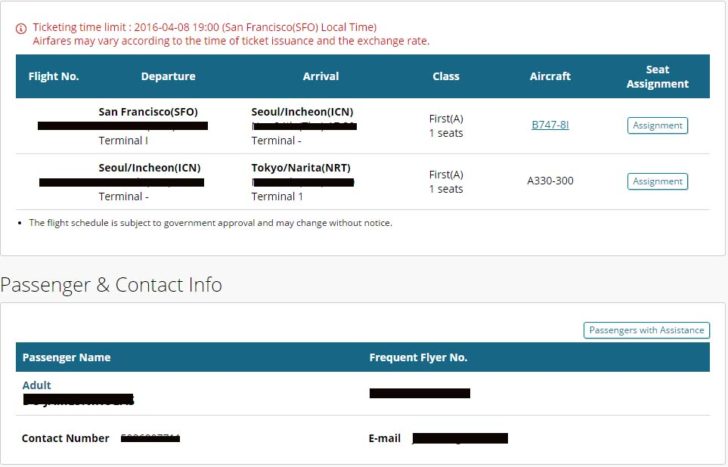Viewport: 728px width, 467px height.
Task: Click the Adult passenger label
Action: [x=36, y=385]
